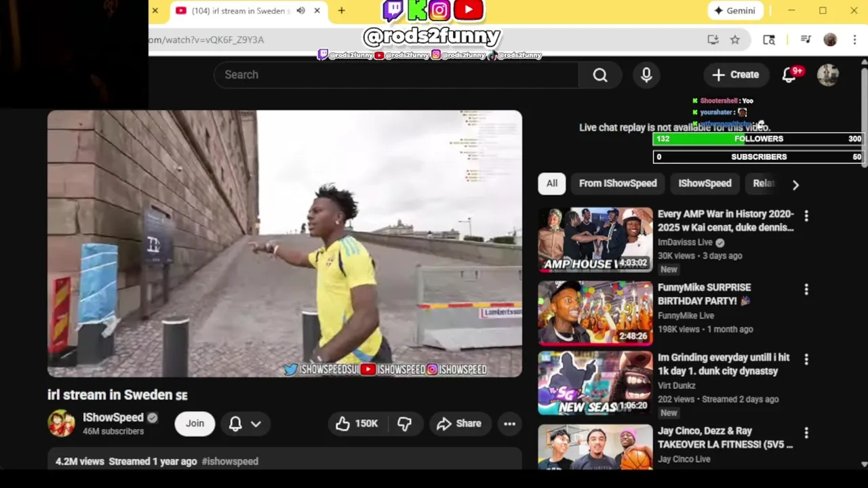Open 'Every AMP War in History' title
868x488 pixels.
pyautogui.click(x=726, y=221)
